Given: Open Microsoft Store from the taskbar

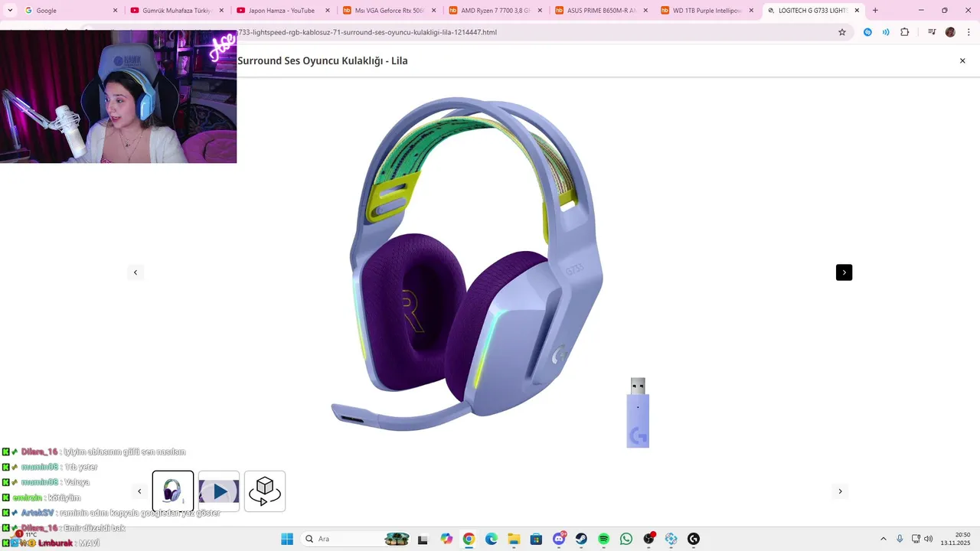Looking at the screenshot, I should (536, 539).
